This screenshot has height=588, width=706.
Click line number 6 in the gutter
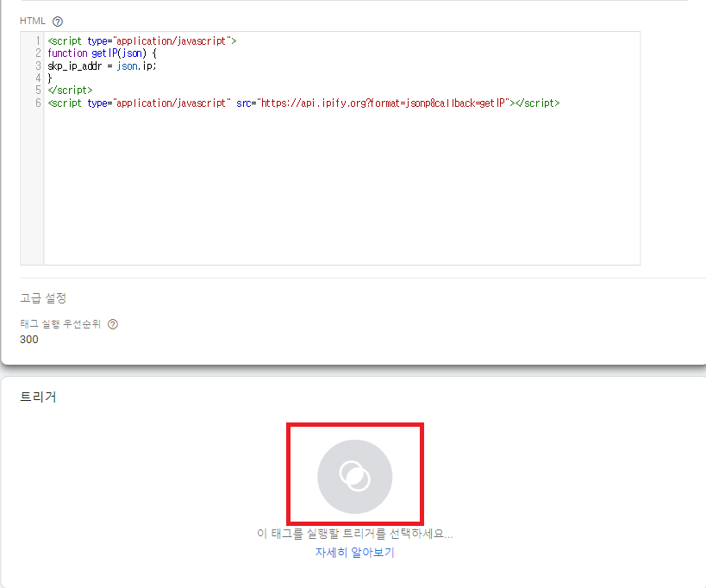38,103
